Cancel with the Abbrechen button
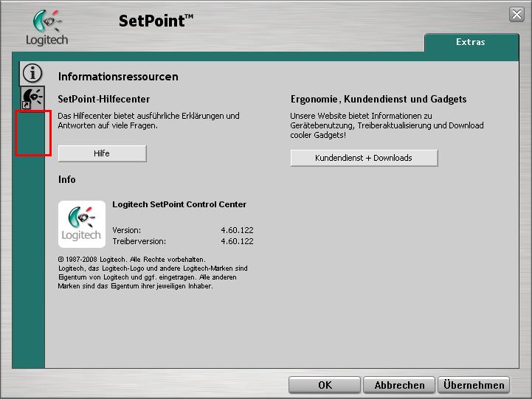This screenshot has height=399, width=532. coord(399,385)
